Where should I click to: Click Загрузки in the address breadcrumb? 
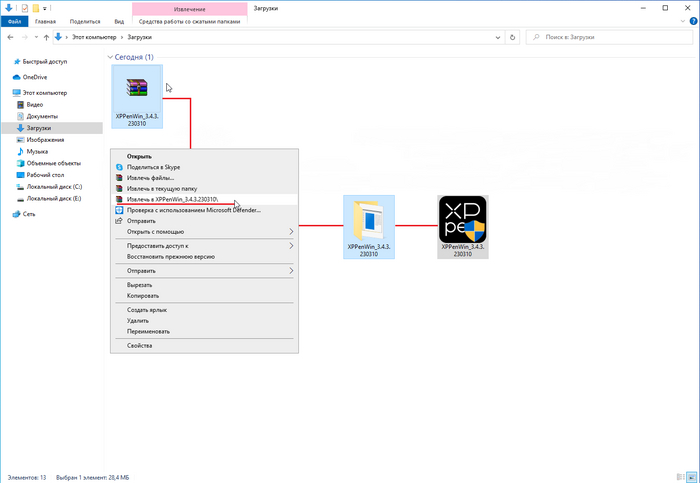pyautogui.click(x=140, y=37)
